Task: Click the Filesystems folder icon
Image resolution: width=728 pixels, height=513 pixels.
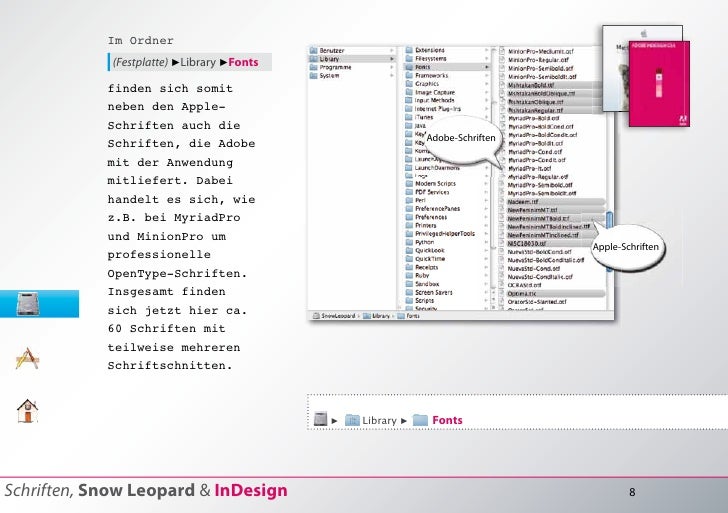Action: coord(409,58)
